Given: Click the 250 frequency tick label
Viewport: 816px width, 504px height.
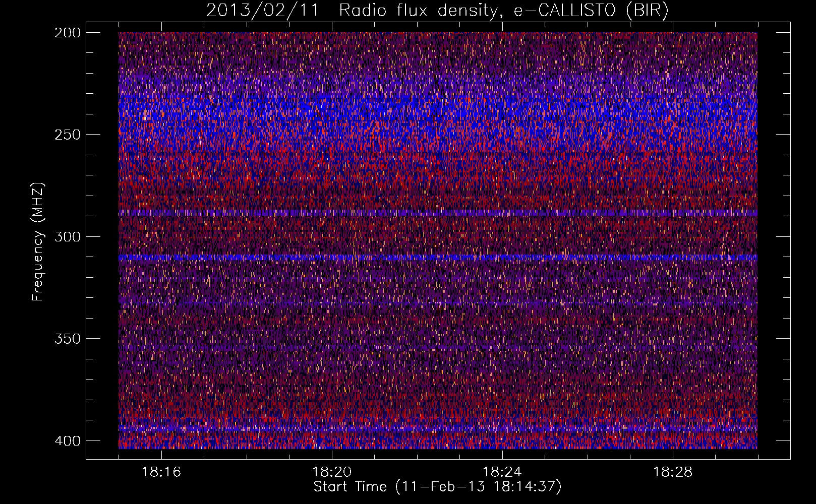Looking at the screenshot, I should pyautogui.click(x=67, y=135).
